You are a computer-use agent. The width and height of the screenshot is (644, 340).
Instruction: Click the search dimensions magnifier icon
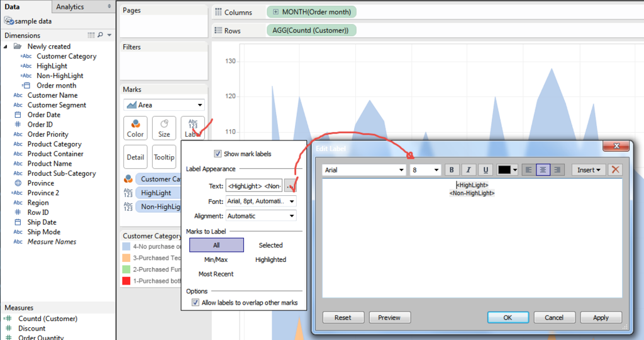[x=101, y=35]
